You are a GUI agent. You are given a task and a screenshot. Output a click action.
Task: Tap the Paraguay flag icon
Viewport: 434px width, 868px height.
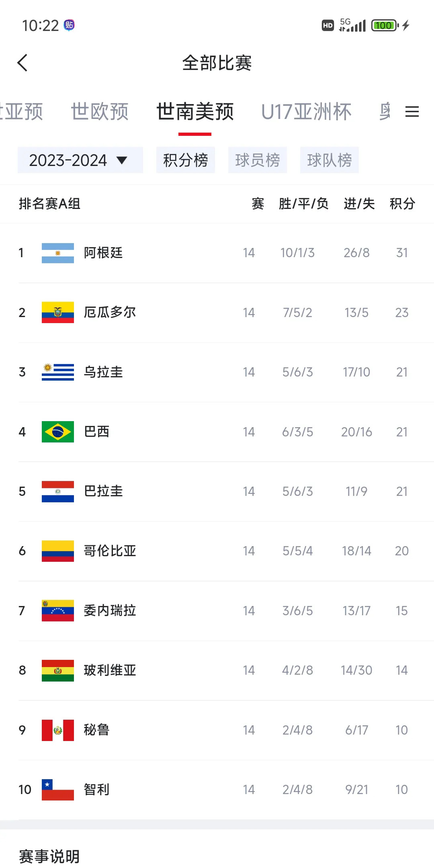click(58, 491)
